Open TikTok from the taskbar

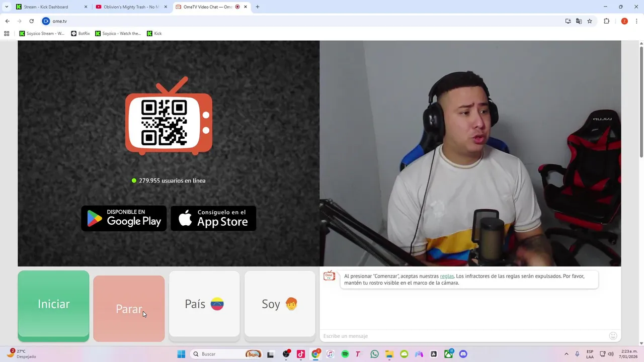(x=301, y=354)
